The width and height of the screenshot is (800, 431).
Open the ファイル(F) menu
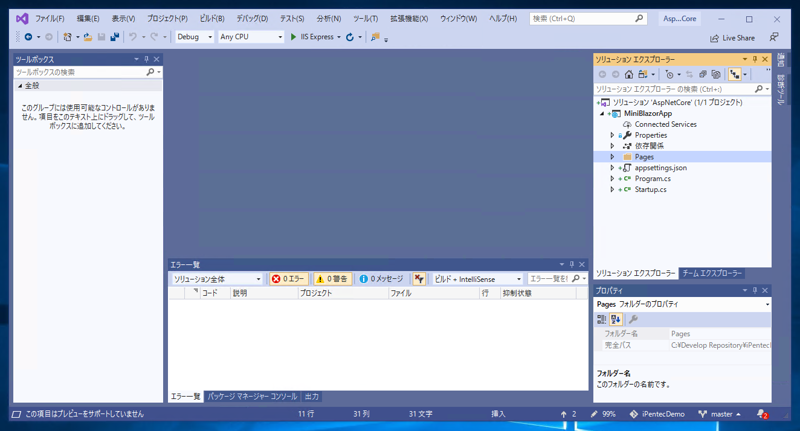point(49,18)
